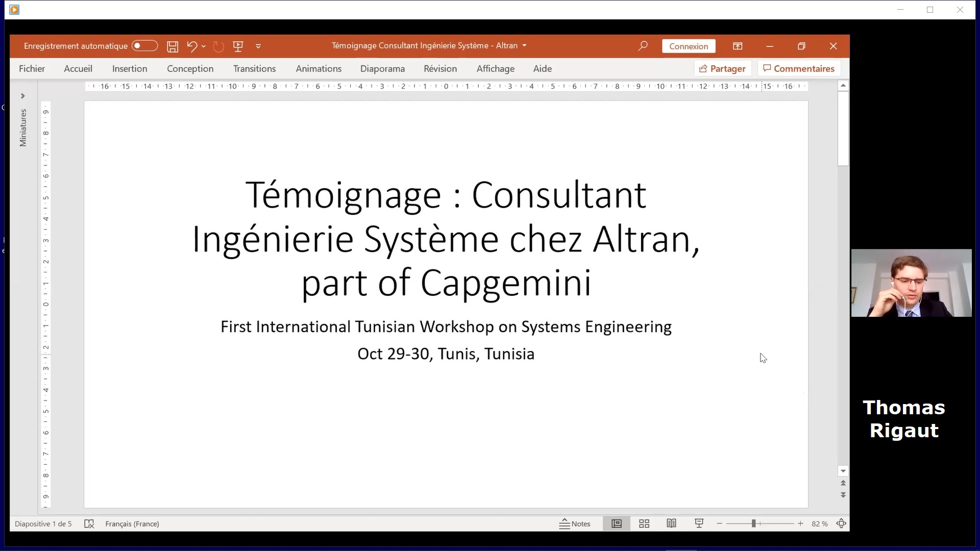
Task: Open the Animations tab
Action: click(318, 69)
